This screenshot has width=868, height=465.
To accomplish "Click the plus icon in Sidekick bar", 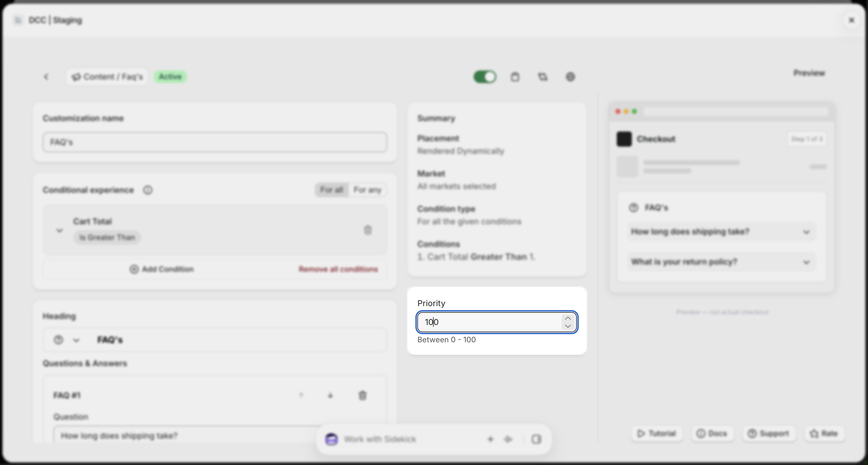I will [x=491, y=440].
